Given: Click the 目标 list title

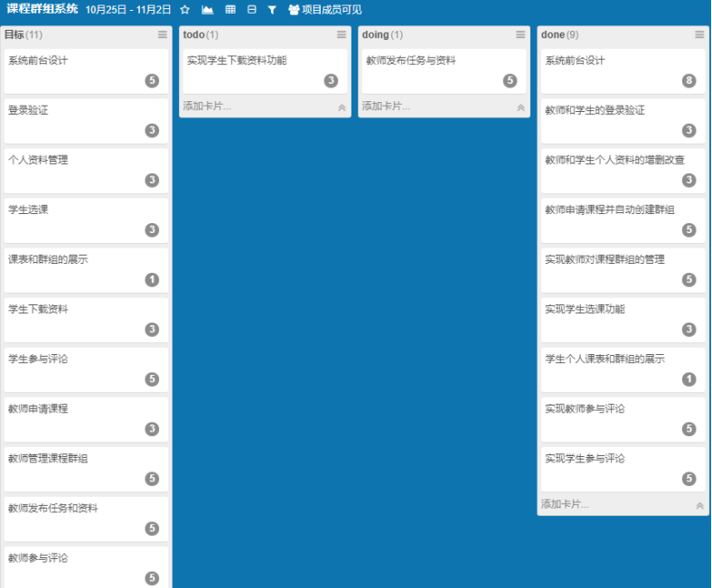Looking at the screenshot, I should pyautogui.click(x=14, y=34).
